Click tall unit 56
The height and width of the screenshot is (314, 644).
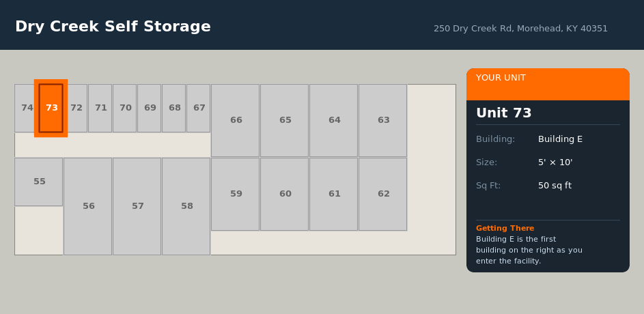coord(88,206)
